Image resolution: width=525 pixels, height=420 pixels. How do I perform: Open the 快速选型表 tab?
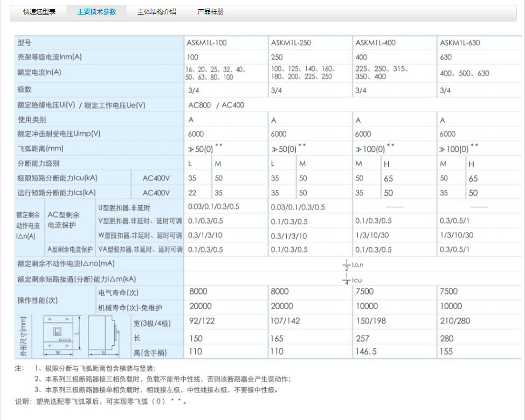pos(39,12)
